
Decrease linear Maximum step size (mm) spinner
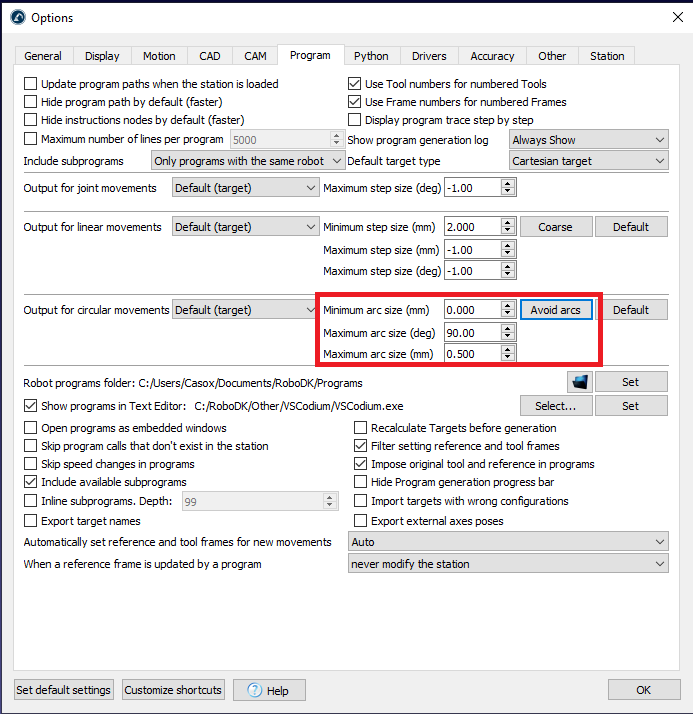(x=508, y=254)
